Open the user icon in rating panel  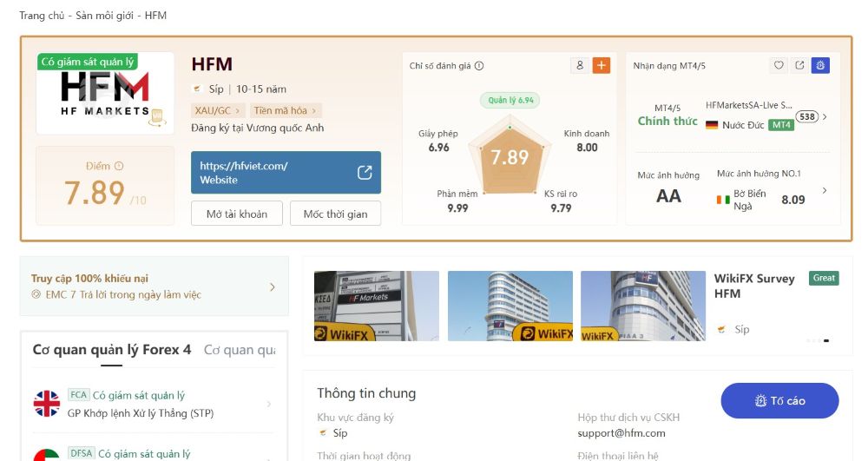pyautogui.click(x=580, y=65)
